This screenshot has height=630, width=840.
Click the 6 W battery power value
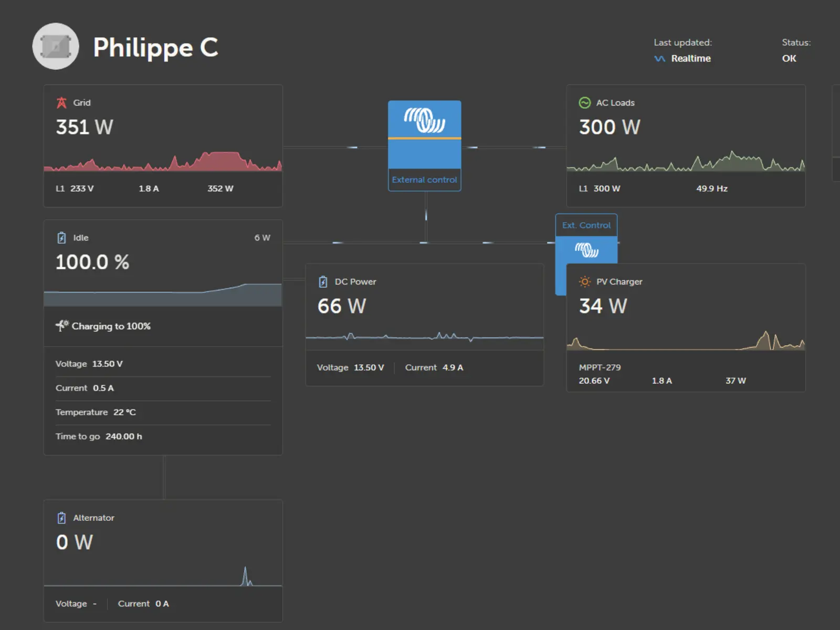point(262,238)
